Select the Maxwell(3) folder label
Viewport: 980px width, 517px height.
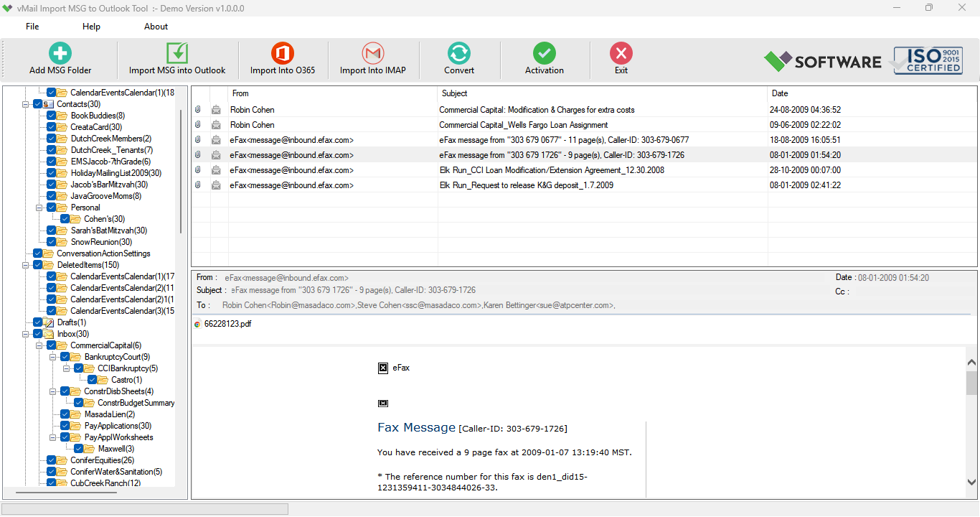pyautogui.click(x=116, y=449)
